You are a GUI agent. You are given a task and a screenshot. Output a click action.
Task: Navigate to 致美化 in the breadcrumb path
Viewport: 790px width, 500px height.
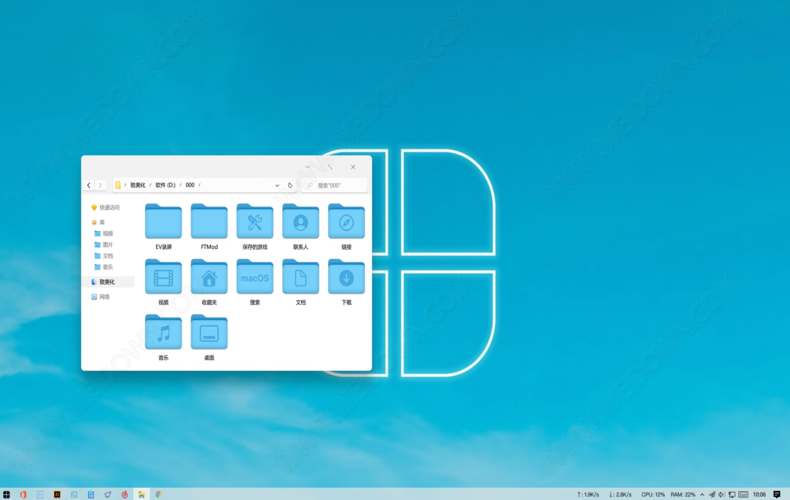coord(138,185)
